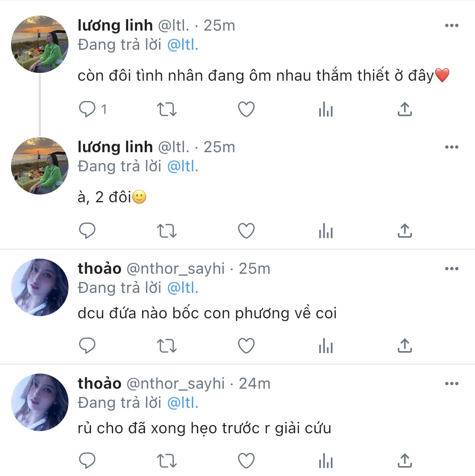Screen dimensions: 475x476
Task: Like the "còn đôi tình nhân" tweet
Action: (x=246, y=109)
